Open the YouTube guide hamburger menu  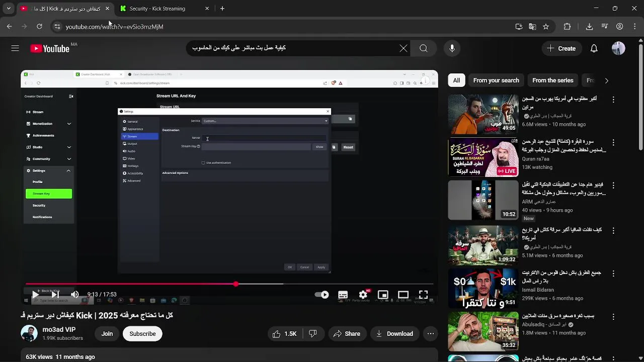click(x=15, y=48)
